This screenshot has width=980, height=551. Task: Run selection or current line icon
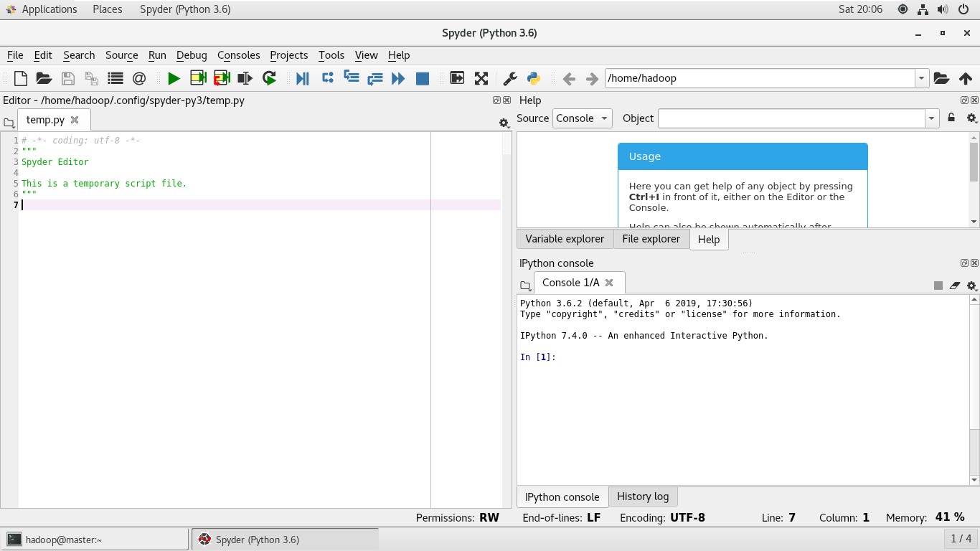coord(245,78)
